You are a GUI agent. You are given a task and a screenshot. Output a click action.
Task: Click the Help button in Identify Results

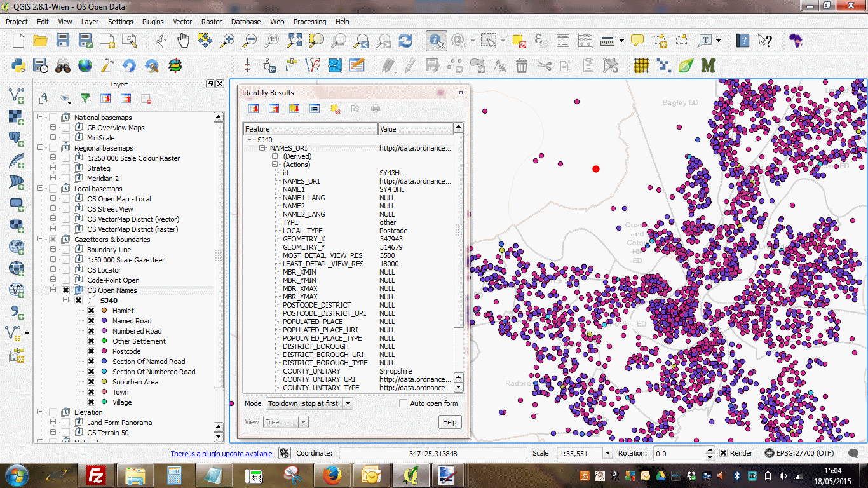(x=449, y=422)
